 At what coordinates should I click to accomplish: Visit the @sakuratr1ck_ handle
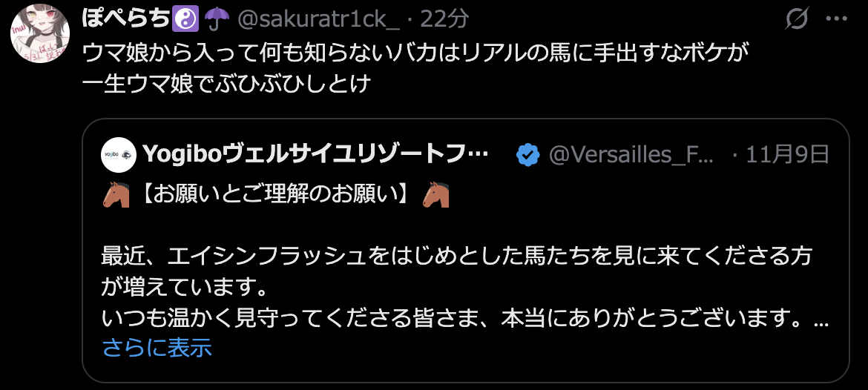click(318, 19)
